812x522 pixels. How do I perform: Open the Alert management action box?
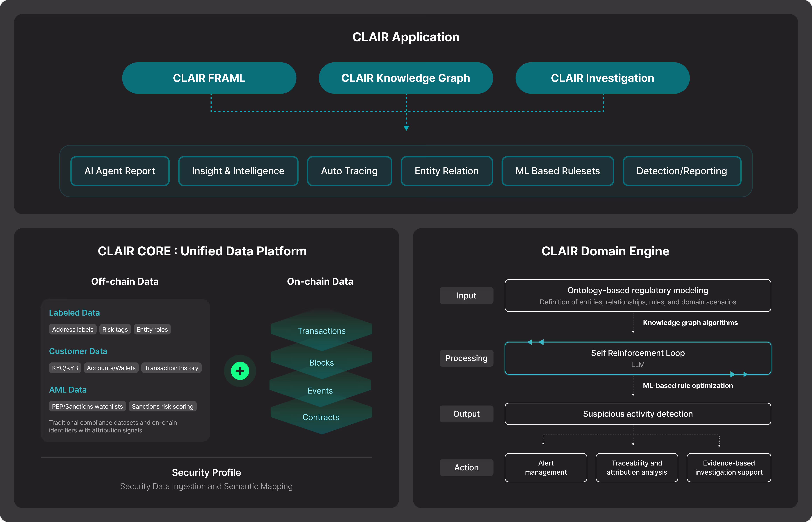(545, 467)
